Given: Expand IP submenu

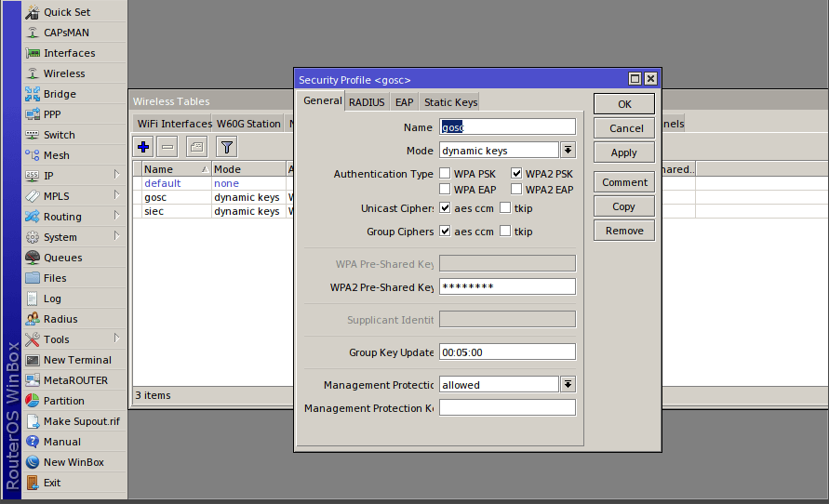Looking at the screenshot, I should coord(117,174).
